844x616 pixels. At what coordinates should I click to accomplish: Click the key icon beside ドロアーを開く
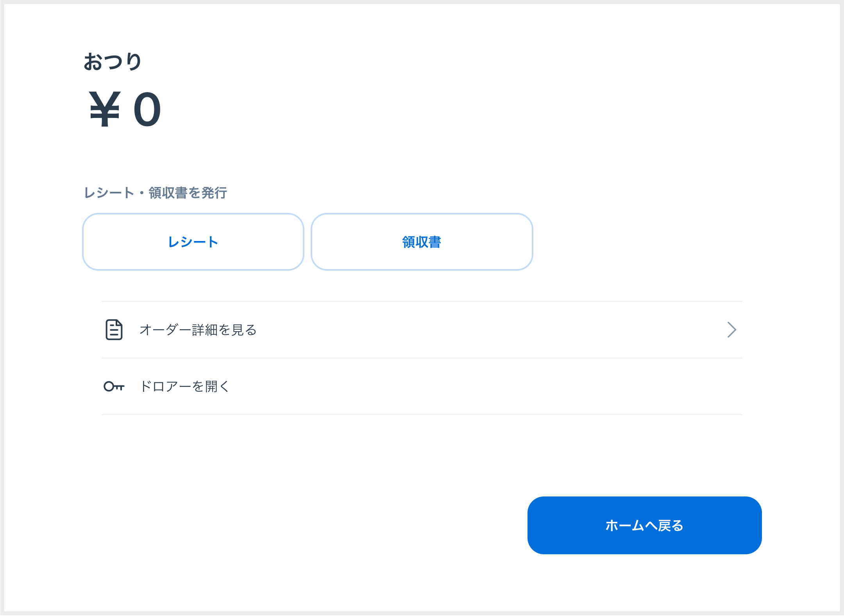(114, 386)
